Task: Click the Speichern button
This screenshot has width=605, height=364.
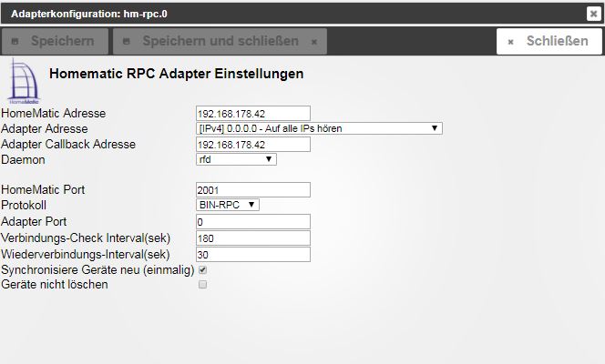Action: pyautogui.click(x=56, y=41)
